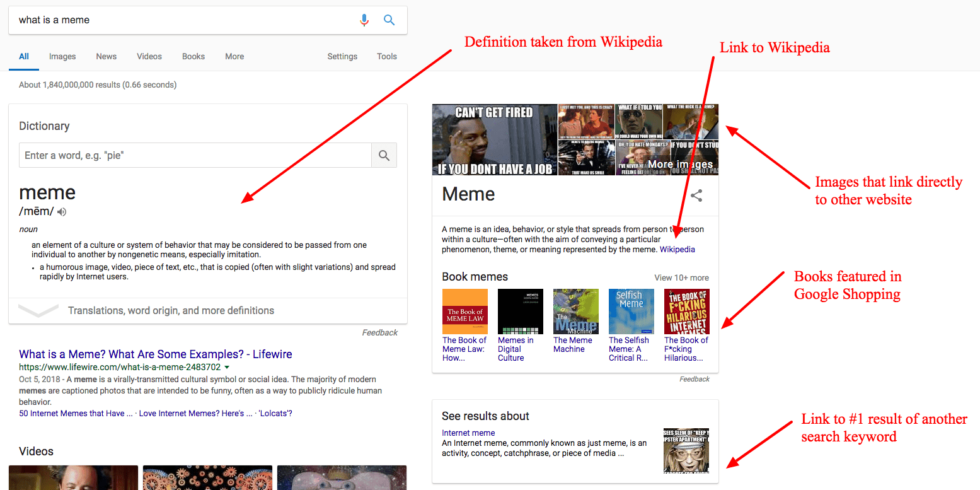Click 'Memes in Digital Culture' title link
This screenshot has height=490, width=980.
516,349
